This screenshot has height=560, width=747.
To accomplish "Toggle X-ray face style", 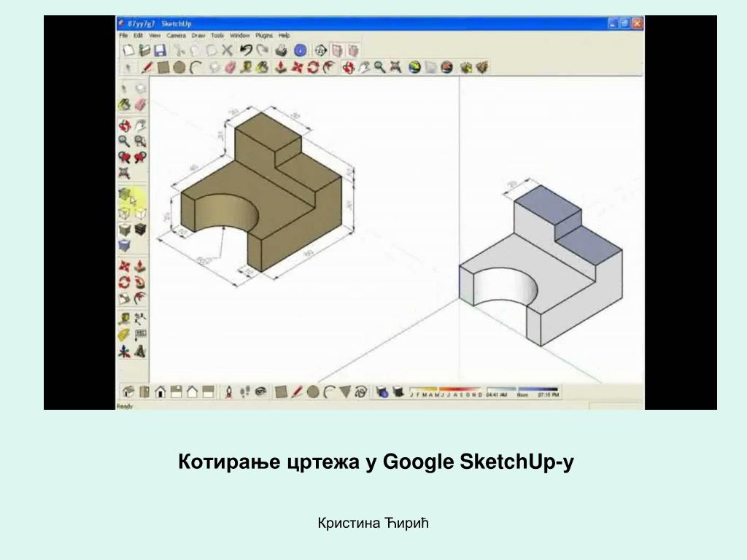I will [x=124, y=195].
